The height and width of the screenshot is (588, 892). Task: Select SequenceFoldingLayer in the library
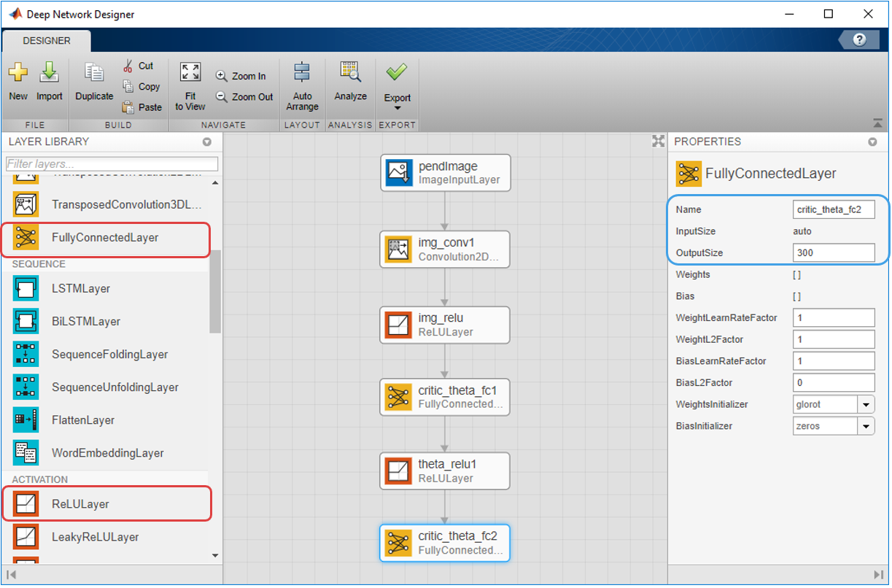(x=106, y=354)
